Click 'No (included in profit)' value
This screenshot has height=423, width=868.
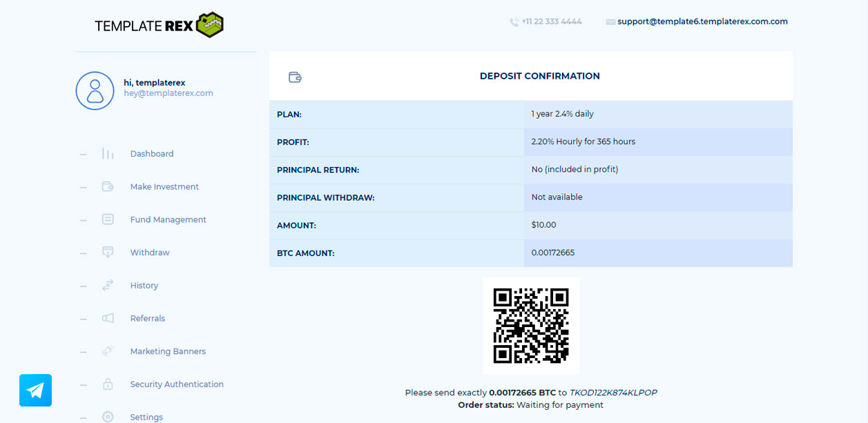pyautogui.click(x=575, y=169)
